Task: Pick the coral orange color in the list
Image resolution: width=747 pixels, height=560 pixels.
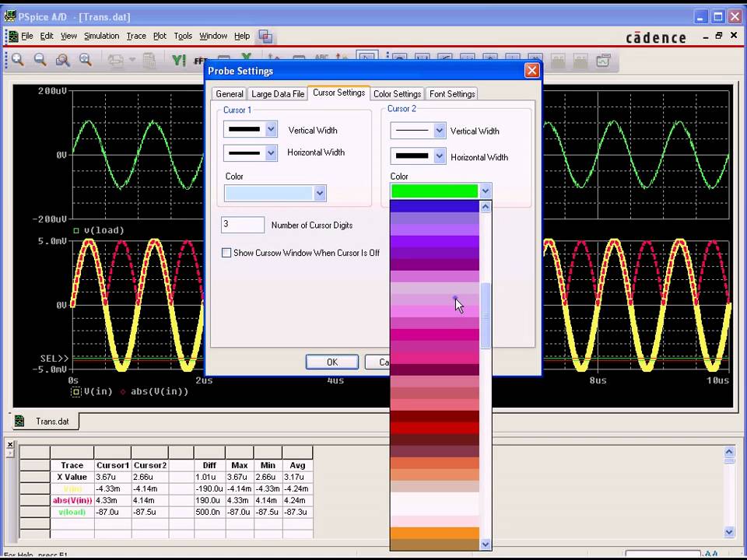Action: [434, 463]
